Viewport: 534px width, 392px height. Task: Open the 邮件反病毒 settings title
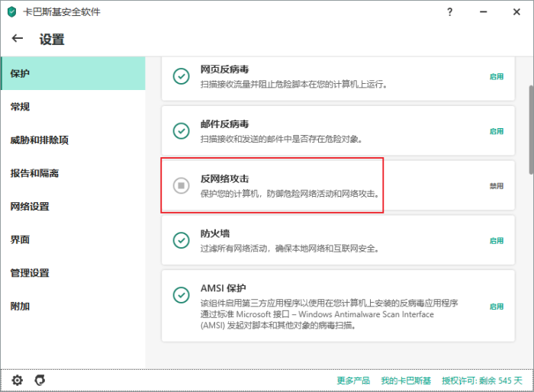224,124
